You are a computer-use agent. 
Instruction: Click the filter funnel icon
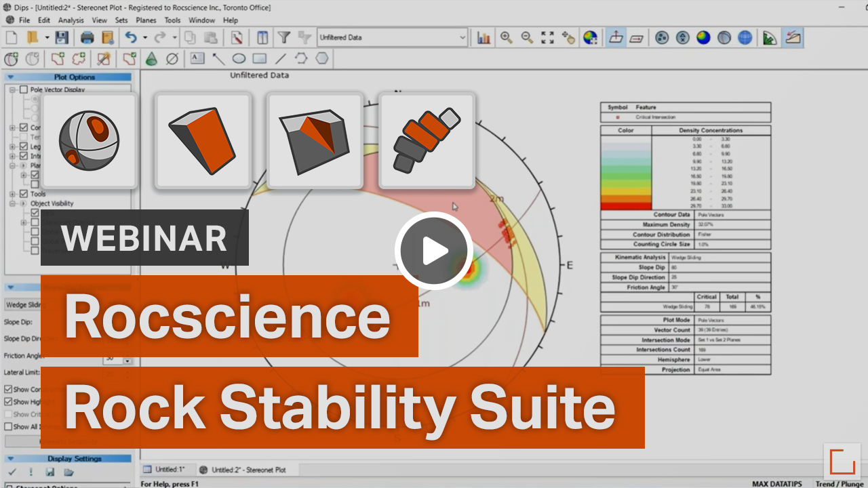[284, 37]
